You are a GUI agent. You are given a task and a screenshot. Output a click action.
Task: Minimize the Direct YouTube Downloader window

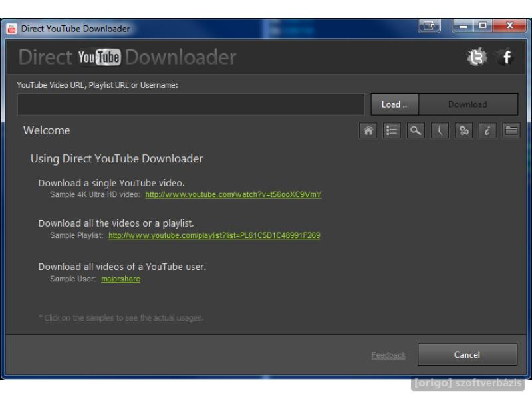coord(463,26)
